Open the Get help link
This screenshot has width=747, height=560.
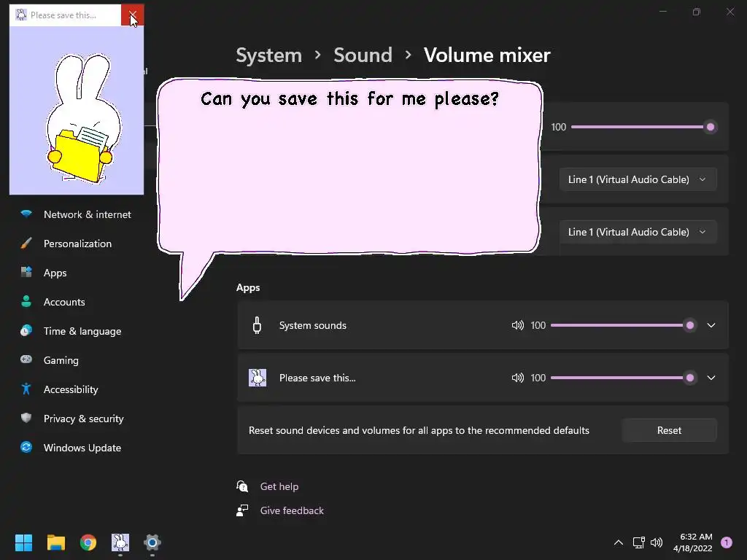pyautogui.click(x=279, y=486)
